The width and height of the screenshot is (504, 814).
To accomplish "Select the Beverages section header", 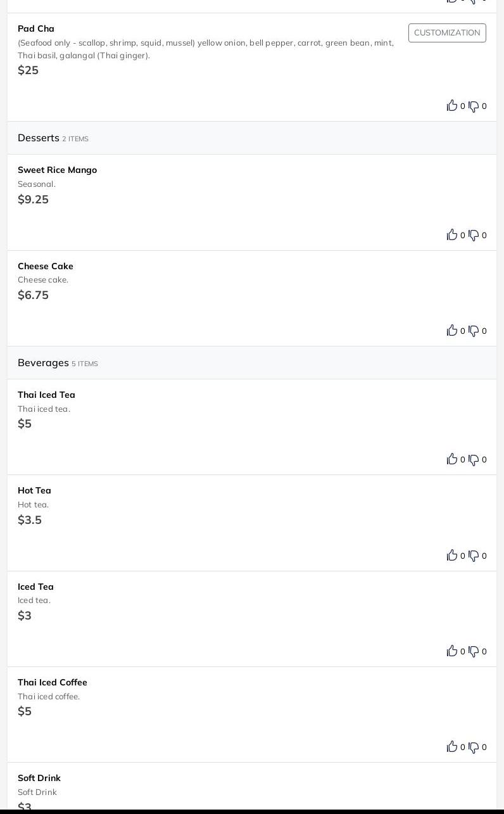I will pyautogui.click(x=252, y=363).
